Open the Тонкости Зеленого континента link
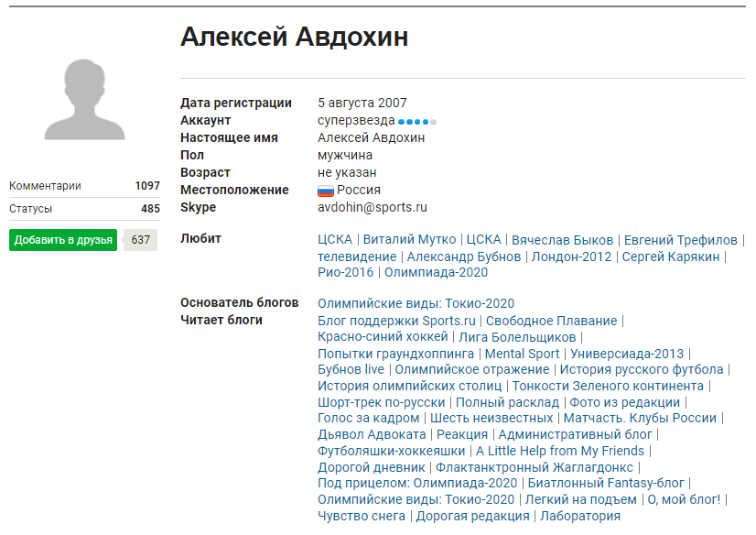 pyautogui.click(x=608, y=386)
